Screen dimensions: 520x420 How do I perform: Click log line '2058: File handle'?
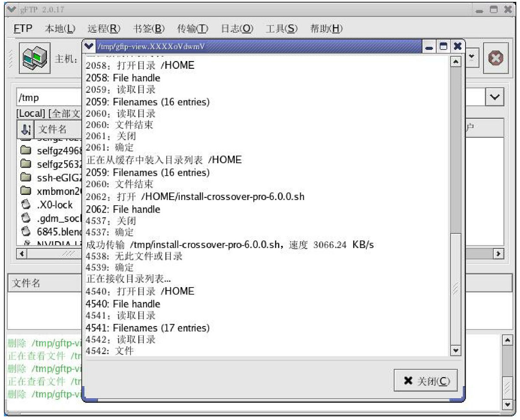[x=123, y=78]
